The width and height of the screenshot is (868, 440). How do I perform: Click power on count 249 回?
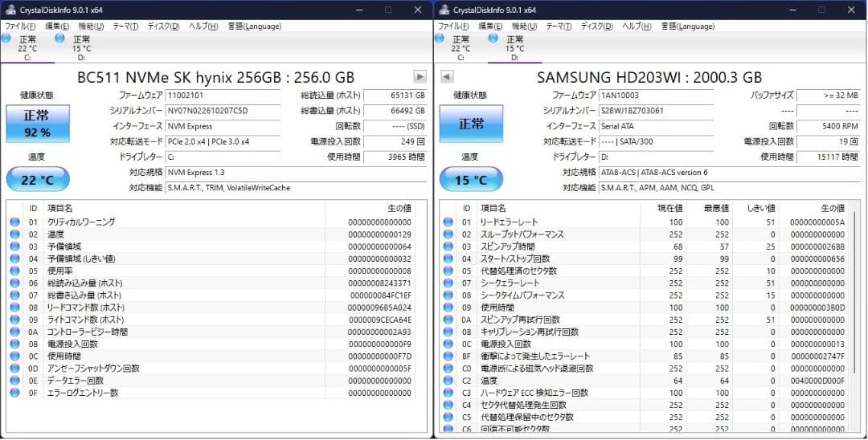(395, 141)
